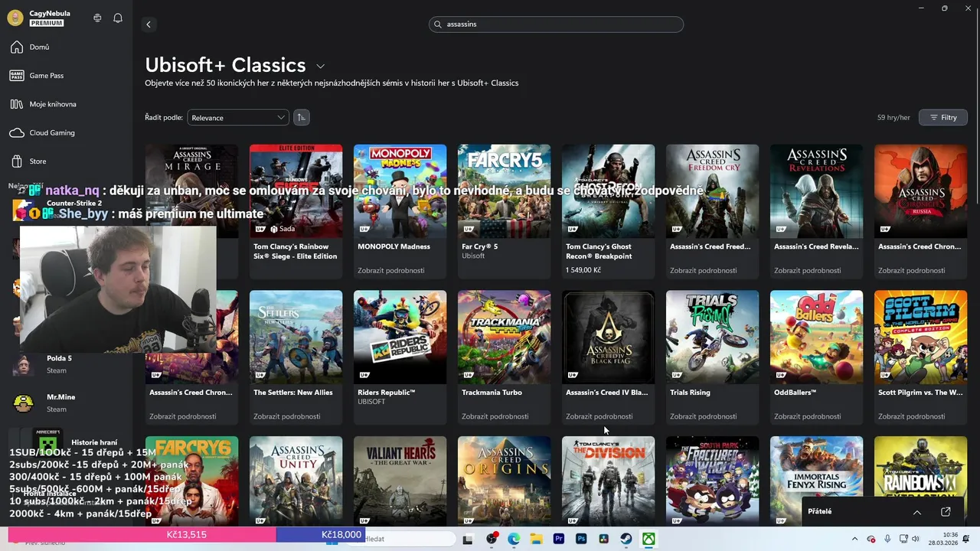Open Ghost Recon Breakpoint cover art
Viewport: 980px width, 551px height.
click(608, 191)
